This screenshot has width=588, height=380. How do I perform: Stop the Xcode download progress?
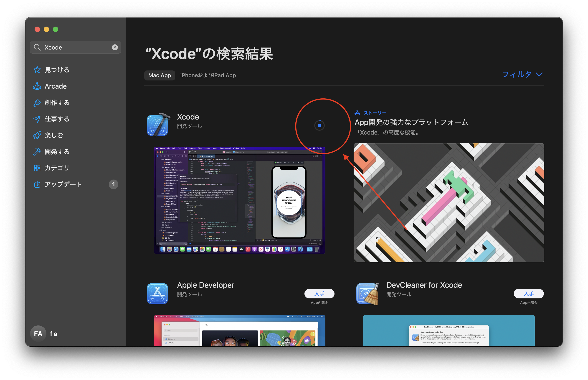coord(319,126)
